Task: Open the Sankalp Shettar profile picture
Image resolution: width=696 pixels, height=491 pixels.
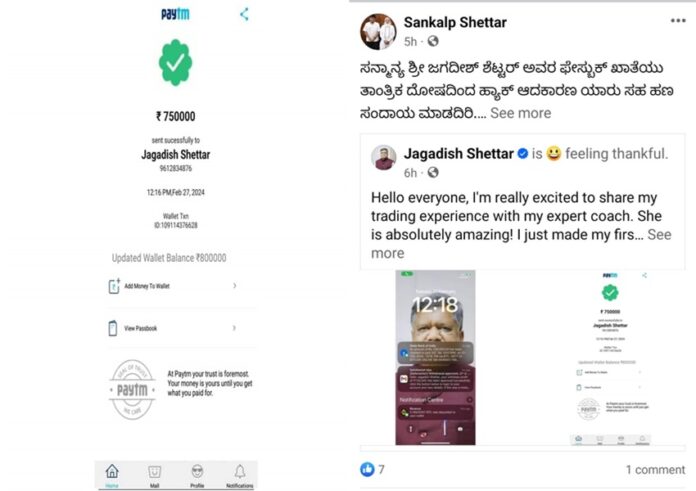Action: [378, 31]
